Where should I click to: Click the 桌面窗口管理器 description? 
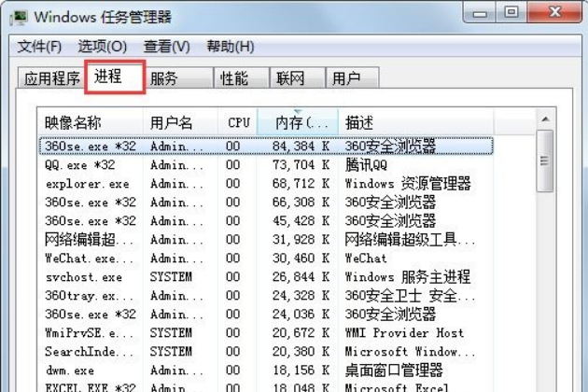pos(394,371)
